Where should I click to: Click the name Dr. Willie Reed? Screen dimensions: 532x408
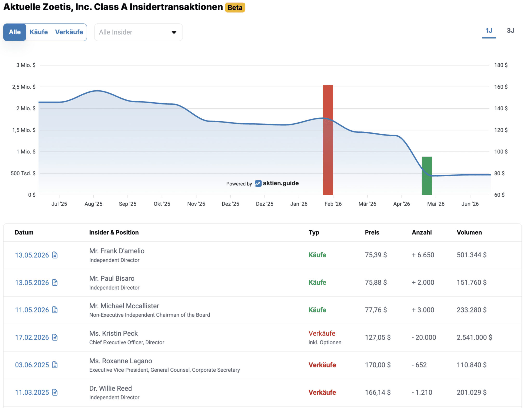[x=110, y=389]
